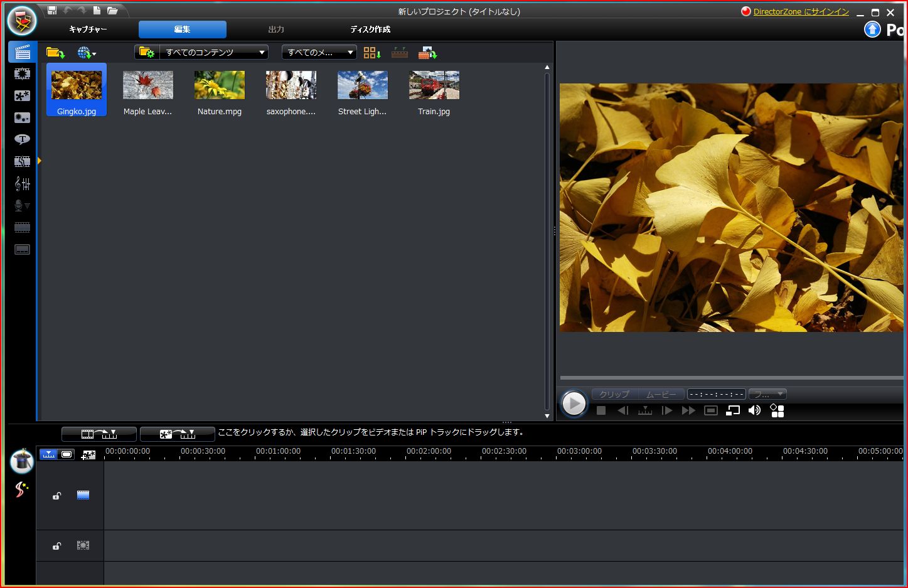Click the snapshot icon in the preview controls

click(710, 410)
